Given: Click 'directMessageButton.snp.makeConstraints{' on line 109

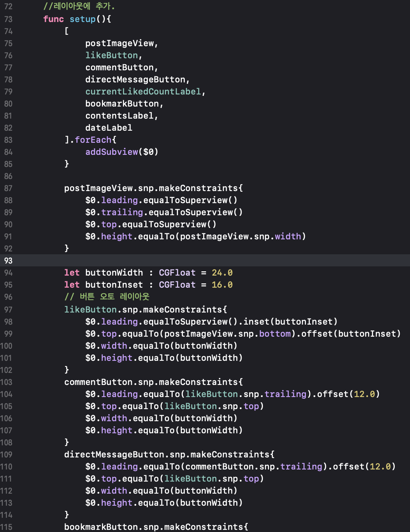Looking at the screenshot, I should coord(169,455).
